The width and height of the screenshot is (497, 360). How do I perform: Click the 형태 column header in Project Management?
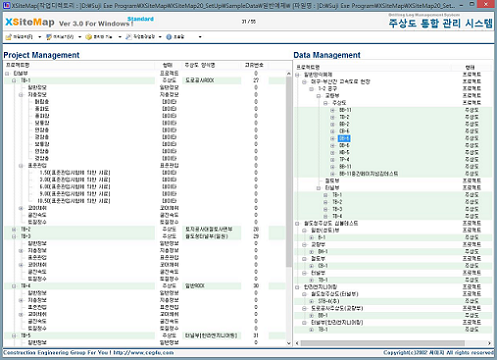(x=168, y=65)
